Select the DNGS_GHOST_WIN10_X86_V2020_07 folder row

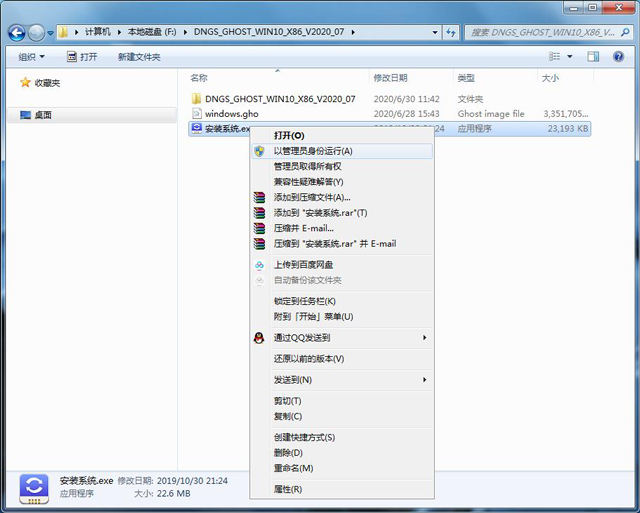point(389,99)
